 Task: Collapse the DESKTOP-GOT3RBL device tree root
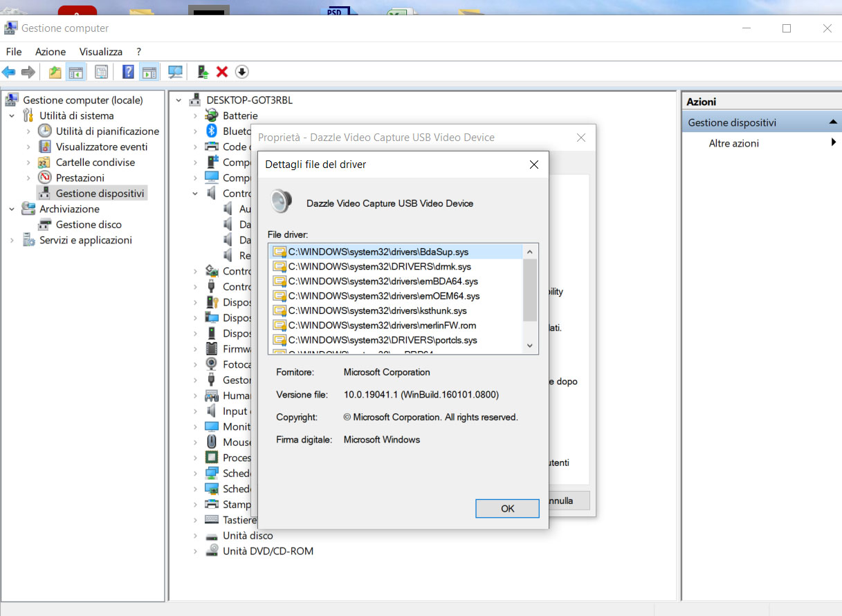[179, 100]
